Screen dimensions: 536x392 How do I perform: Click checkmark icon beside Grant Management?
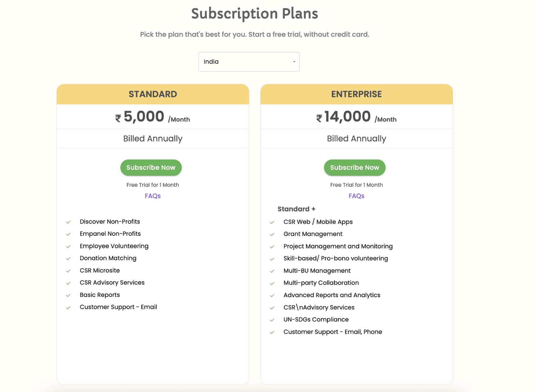coord(272,235)
